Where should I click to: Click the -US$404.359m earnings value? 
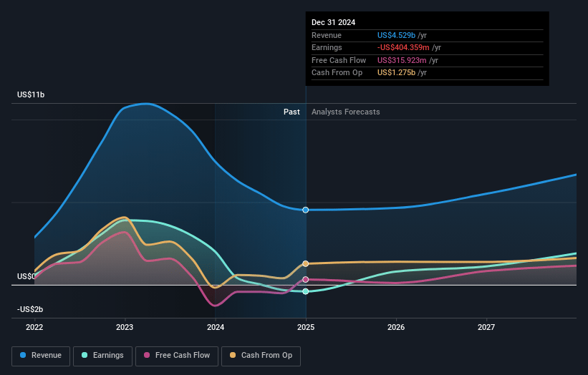[403, 47]
